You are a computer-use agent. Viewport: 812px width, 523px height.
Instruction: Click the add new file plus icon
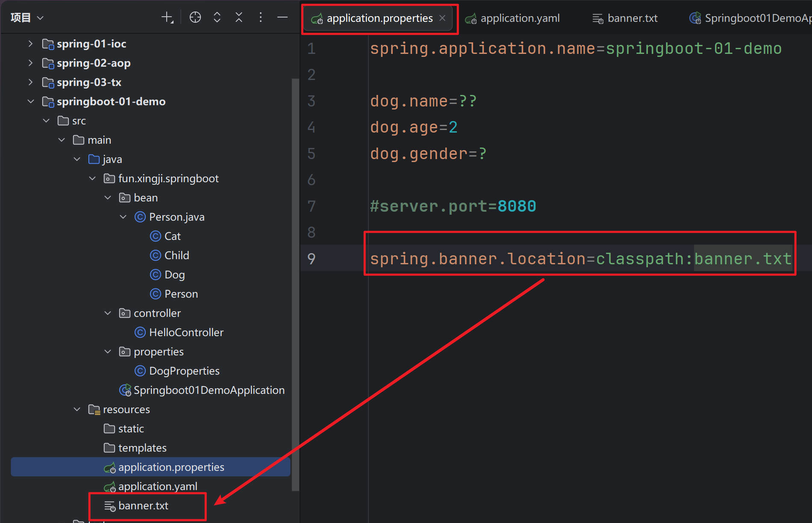[x=167, y=18]
